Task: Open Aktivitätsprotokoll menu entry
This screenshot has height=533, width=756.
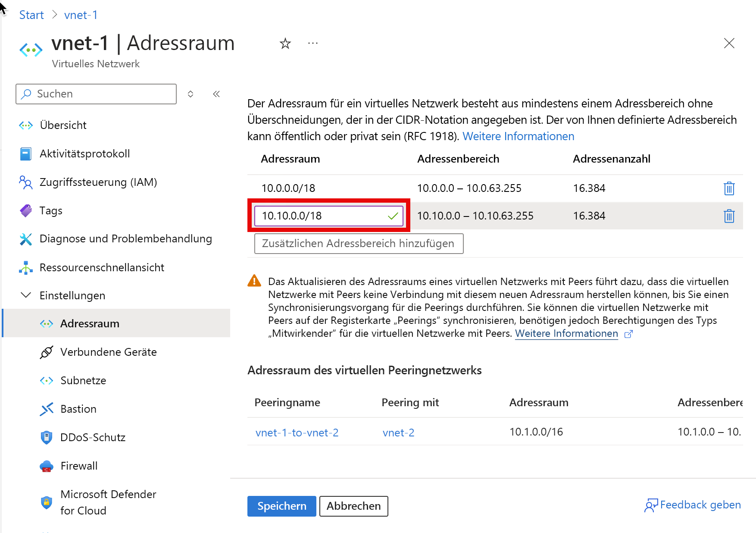Action: click(x=84, y=154)
